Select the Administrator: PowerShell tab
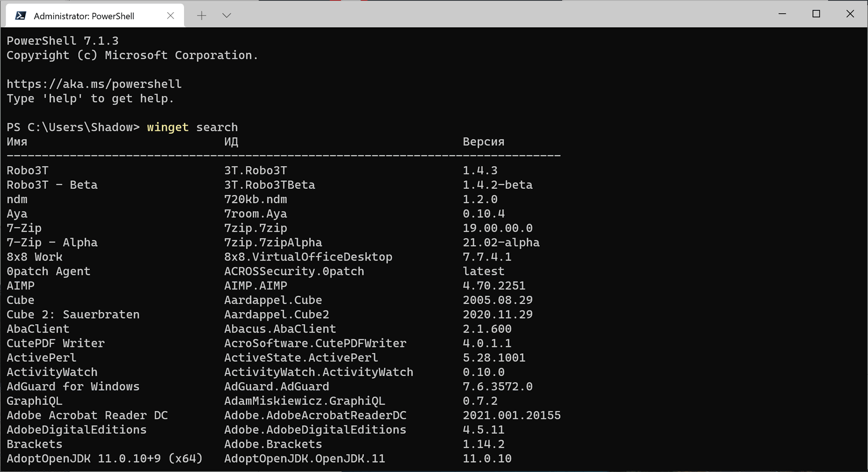 [x=84, y=16]
